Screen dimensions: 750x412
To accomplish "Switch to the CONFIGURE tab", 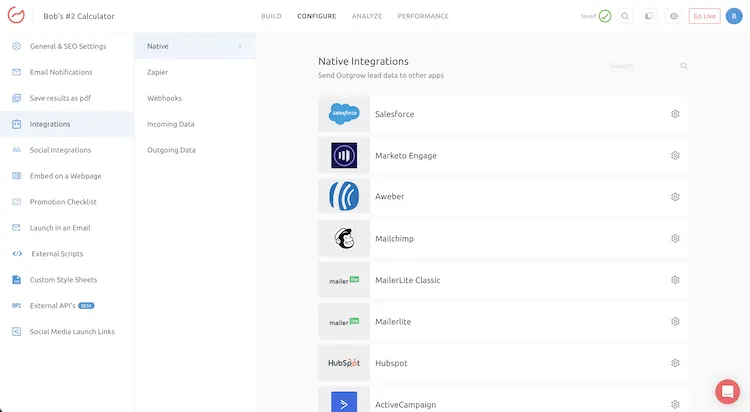I will (x=317, y=16).
